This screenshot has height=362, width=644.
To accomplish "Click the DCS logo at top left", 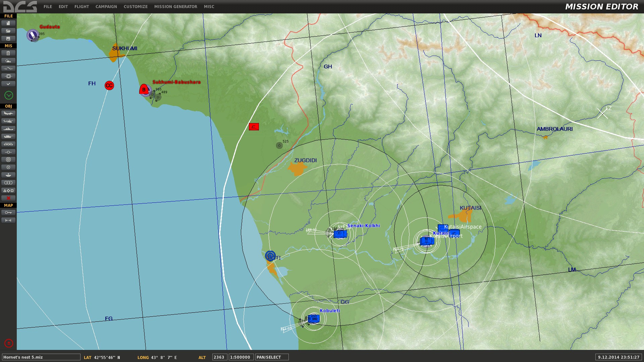I will [20, 6].
